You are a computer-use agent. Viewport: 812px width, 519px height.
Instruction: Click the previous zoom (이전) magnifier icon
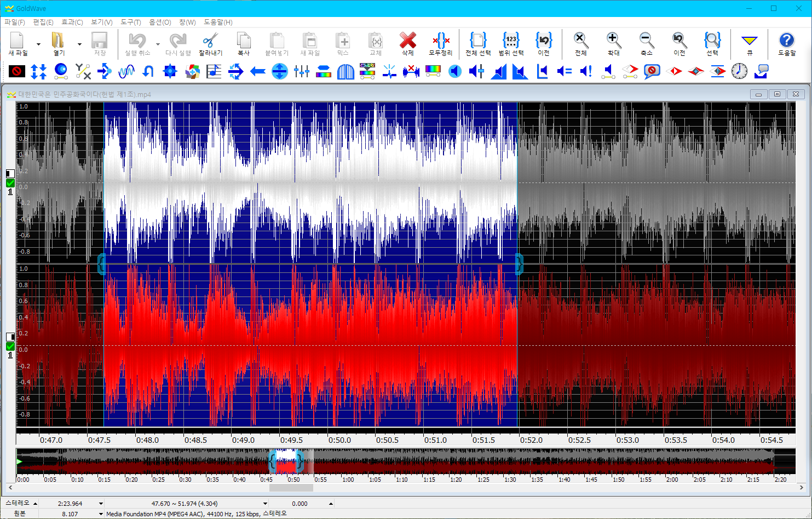pos(679,41)
